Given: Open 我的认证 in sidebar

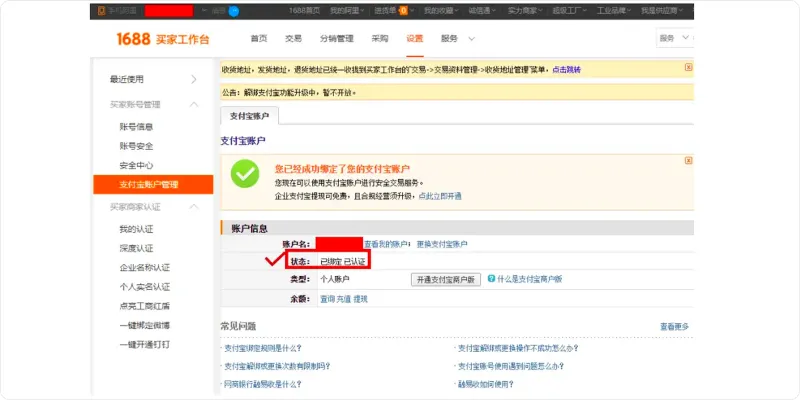Looking at the screenshot, I should pos(136,230).
